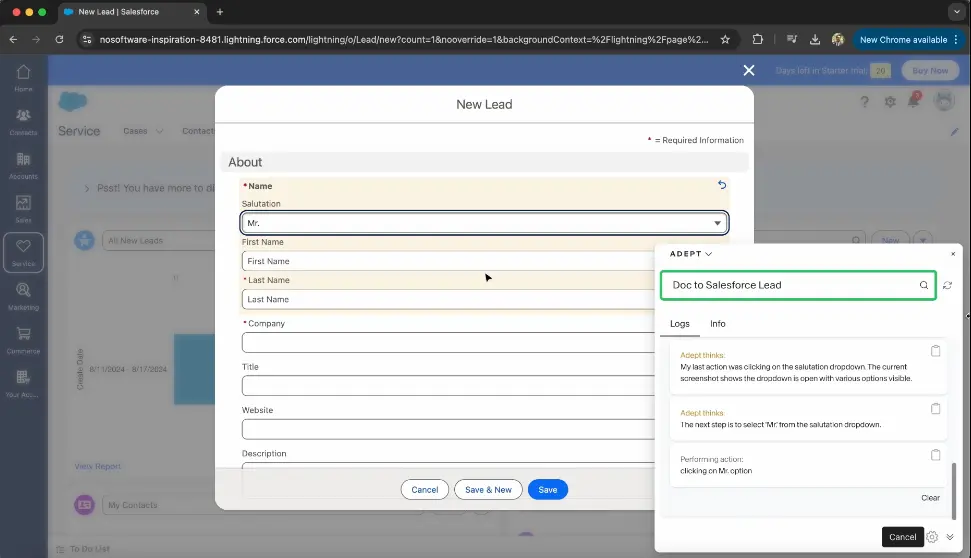Screen dimensions: 971x558
Task: Click the Chrome profile avatar
Action: point(838,40)
